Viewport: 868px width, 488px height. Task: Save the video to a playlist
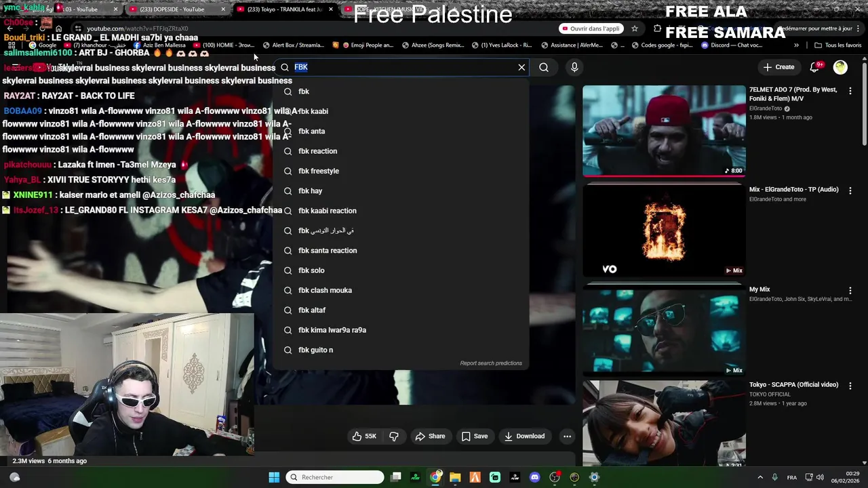475,436
